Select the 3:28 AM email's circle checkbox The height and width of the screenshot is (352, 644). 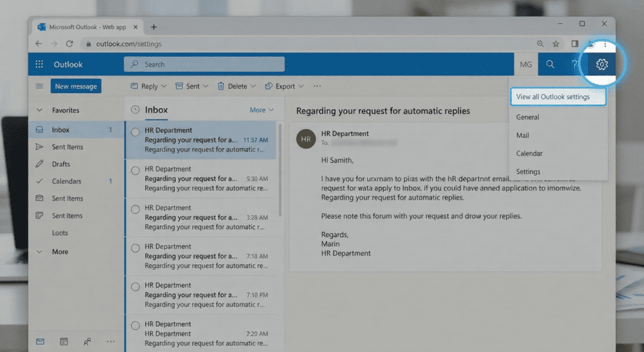135,209
